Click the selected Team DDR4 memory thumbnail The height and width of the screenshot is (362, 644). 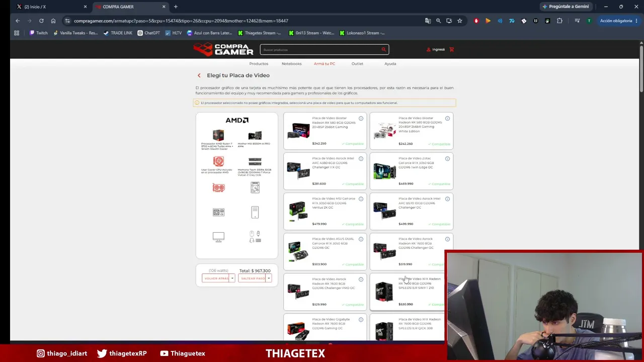pos(255,161)
